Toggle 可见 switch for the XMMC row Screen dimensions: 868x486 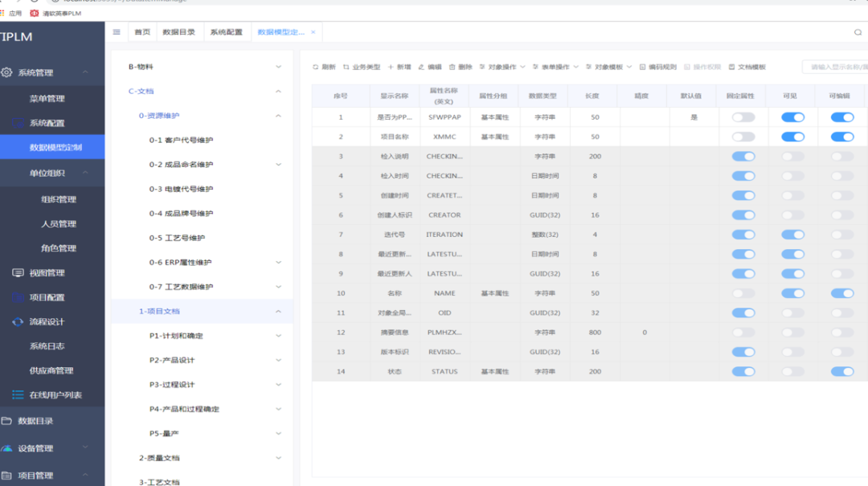pos(792,137)
